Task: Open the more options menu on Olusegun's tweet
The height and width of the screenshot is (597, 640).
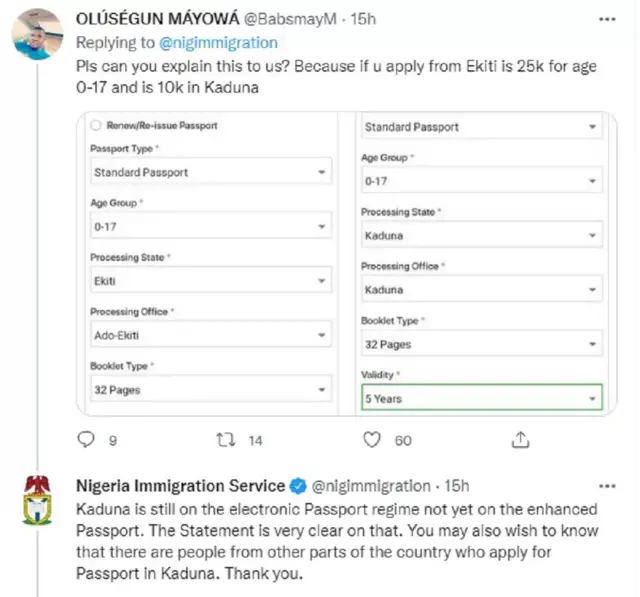Action: tap(606, 19)
